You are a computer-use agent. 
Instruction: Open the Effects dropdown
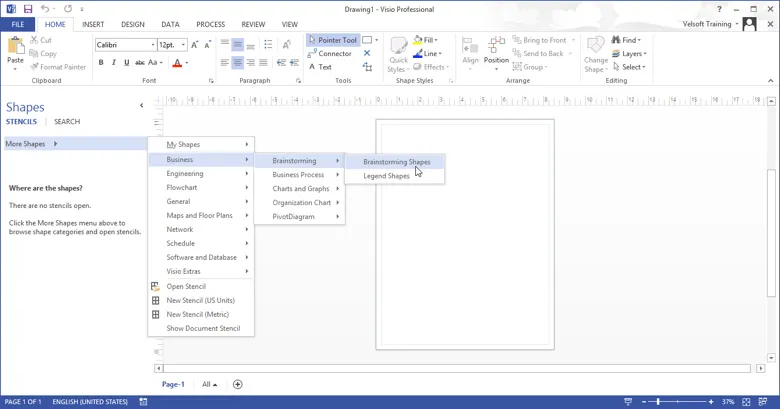[431, 67]
